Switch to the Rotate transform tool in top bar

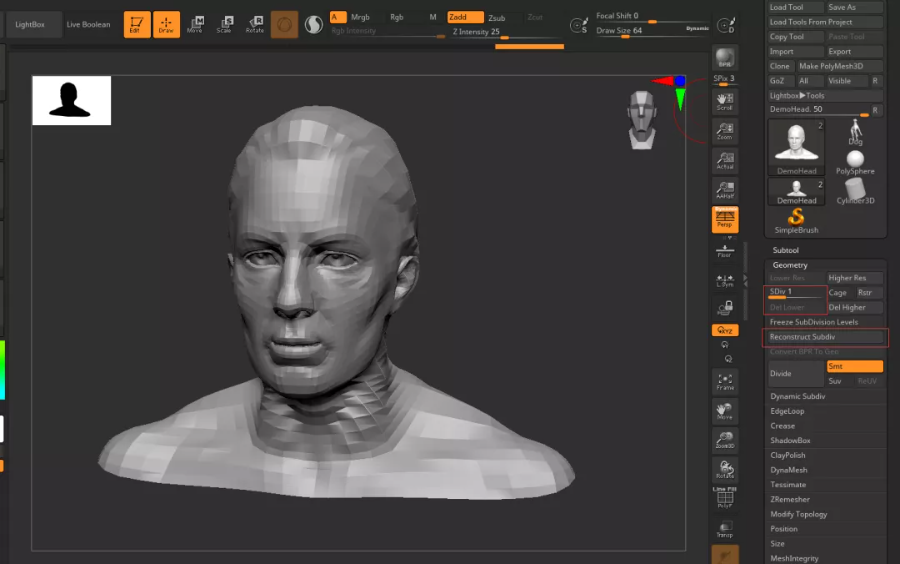tap(254, 25)
